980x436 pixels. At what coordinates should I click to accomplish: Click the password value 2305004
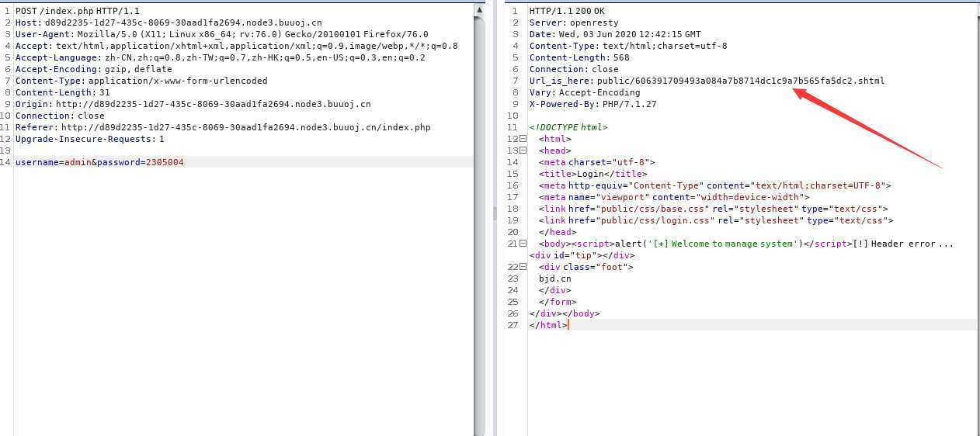(165, 162)
